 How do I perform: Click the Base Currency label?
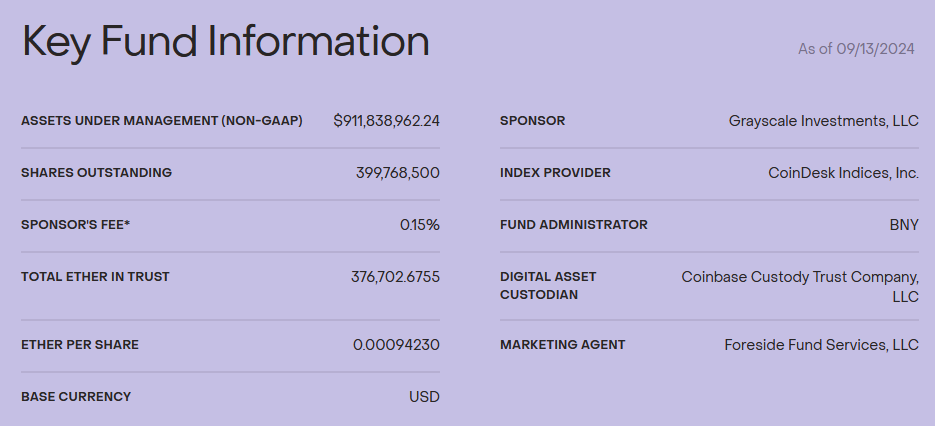click(76, 397)
